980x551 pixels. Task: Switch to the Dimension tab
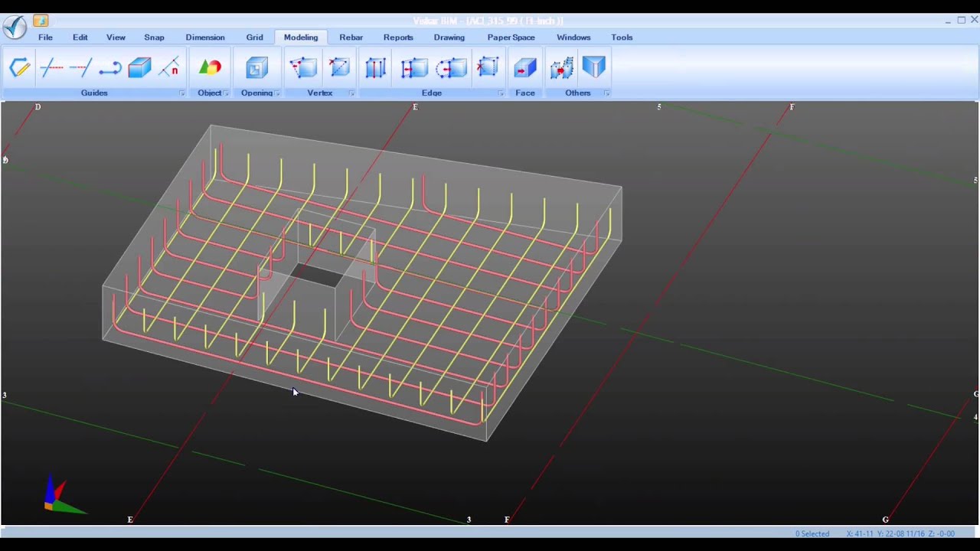click(205, 37)
